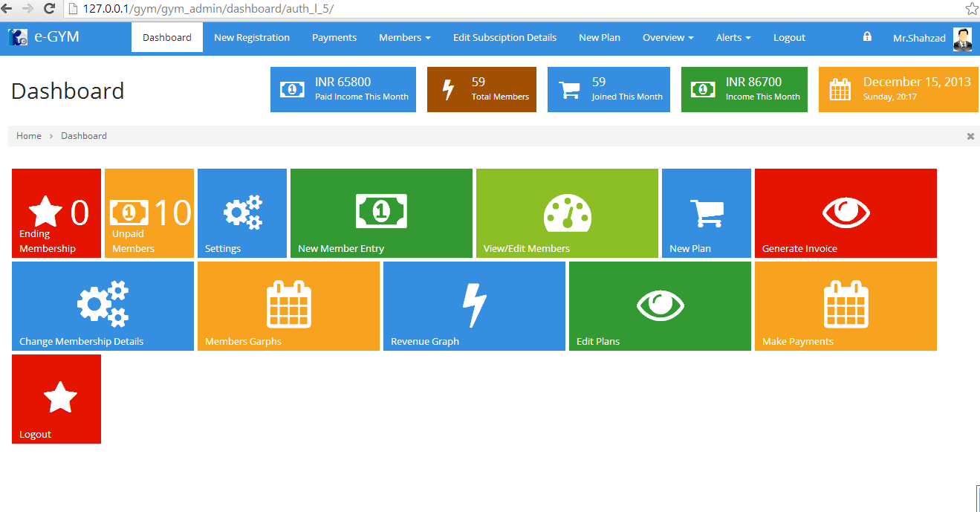980x512 pixels.
Task: Click the Revenue Graph lightning bolt tile
Action: pos(474,306)
